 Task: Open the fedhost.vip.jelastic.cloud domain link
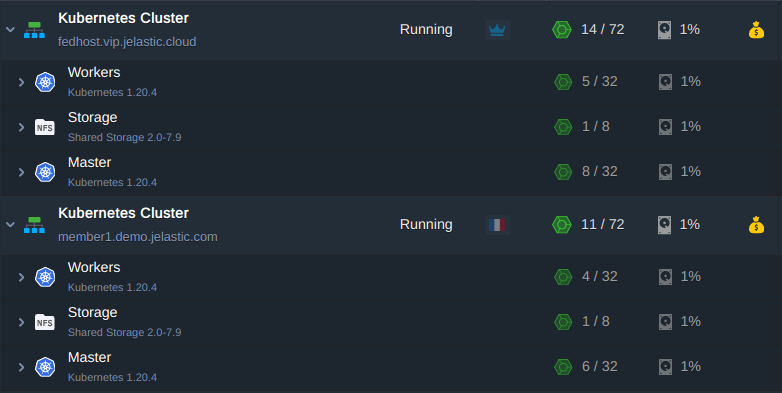click(127, 42)
